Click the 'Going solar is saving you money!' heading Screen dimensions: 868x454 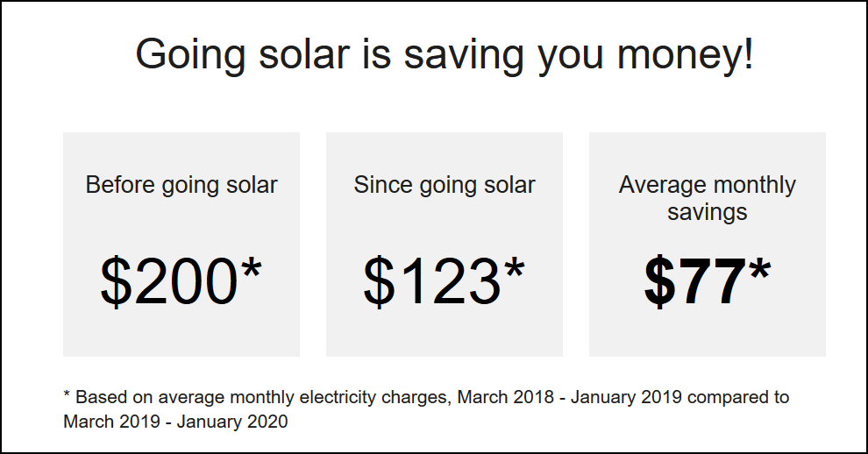(x=445, y=54)
